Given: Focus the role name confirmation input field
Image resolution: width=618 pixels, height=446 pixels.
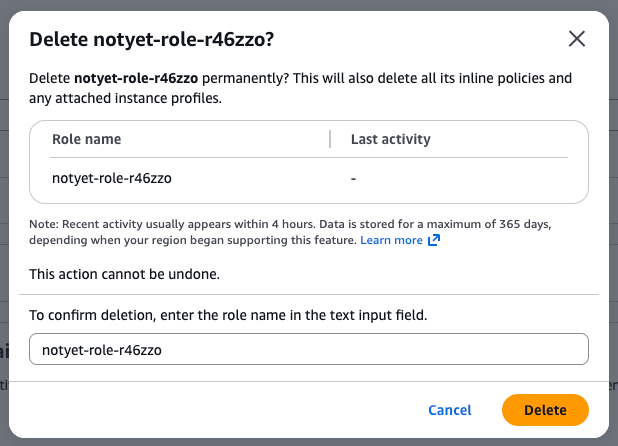Looking at the screenshot, I should coord(309,350).
